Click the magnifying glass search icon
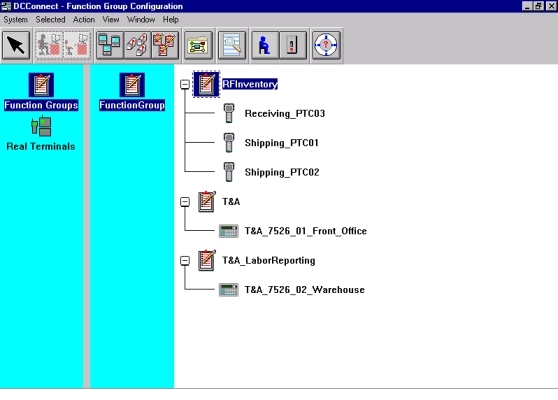The image size is (558, 400). point(232,45)
